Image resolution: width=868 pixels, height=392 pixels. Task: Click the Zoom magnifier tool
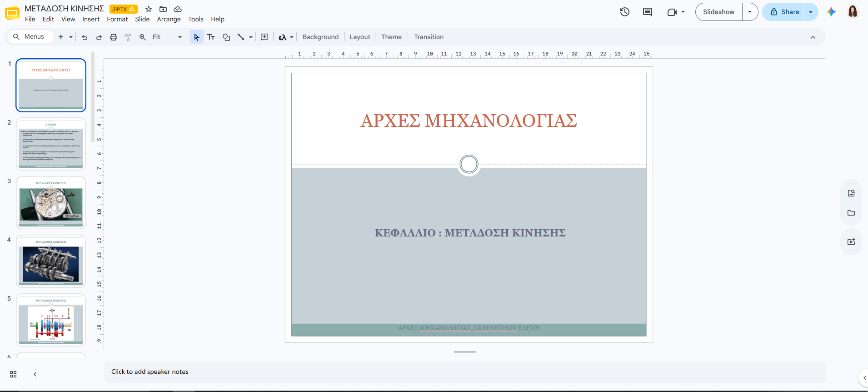point(143,37)
